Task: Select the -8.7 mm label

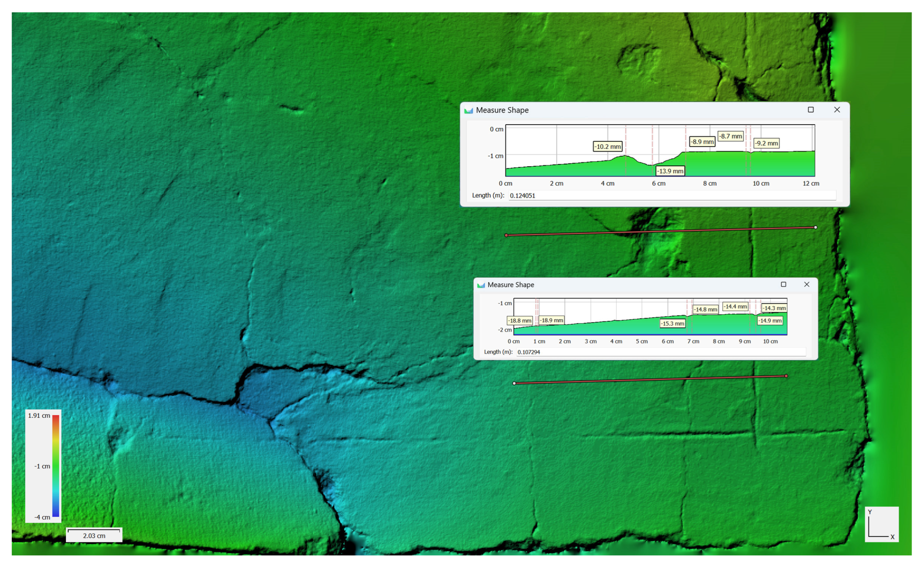Action: pyautogui.click(x=730, y=136)
